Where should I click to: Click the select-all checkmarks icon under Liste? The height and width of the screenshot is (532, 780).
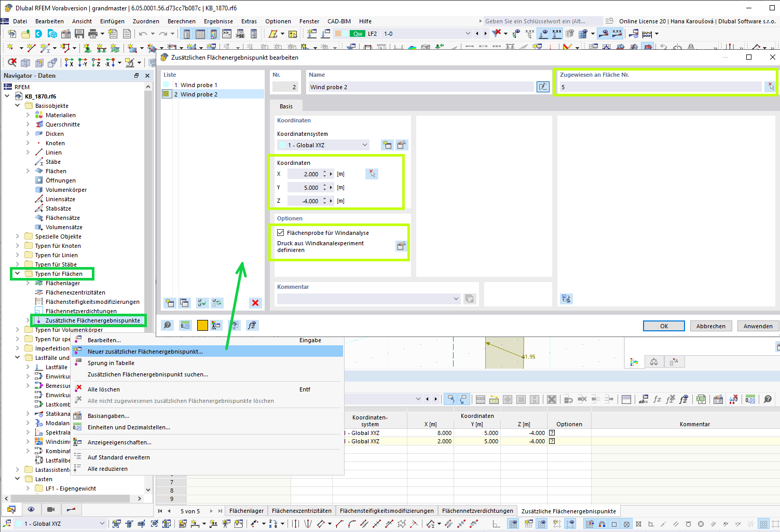pos(202,303)
